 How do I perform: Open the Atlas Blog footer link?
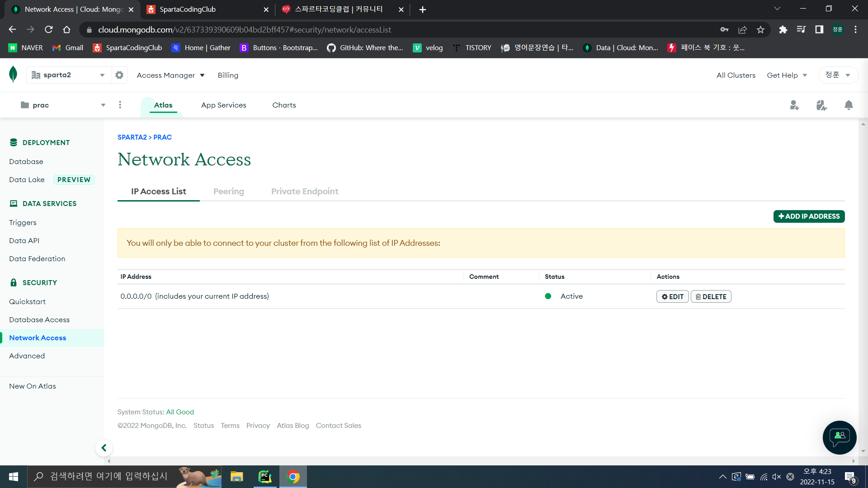pyautogui.click(x=293, y=426)
